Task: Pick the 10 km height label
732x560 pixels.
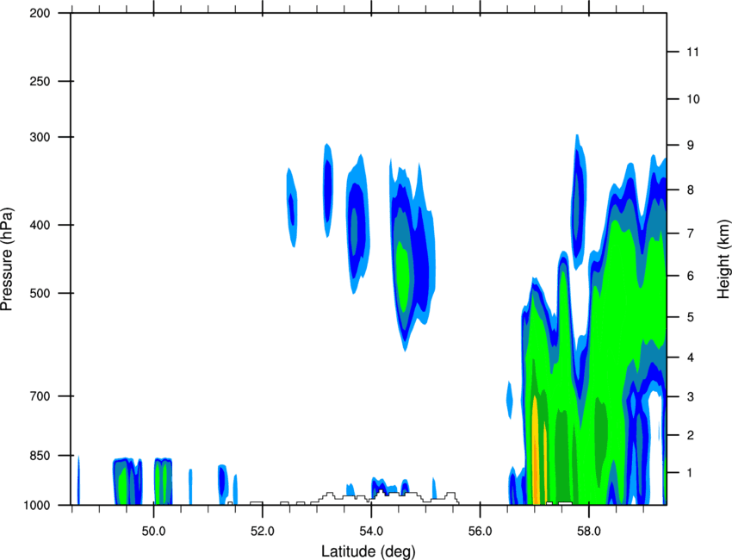Action: point(693,99)
